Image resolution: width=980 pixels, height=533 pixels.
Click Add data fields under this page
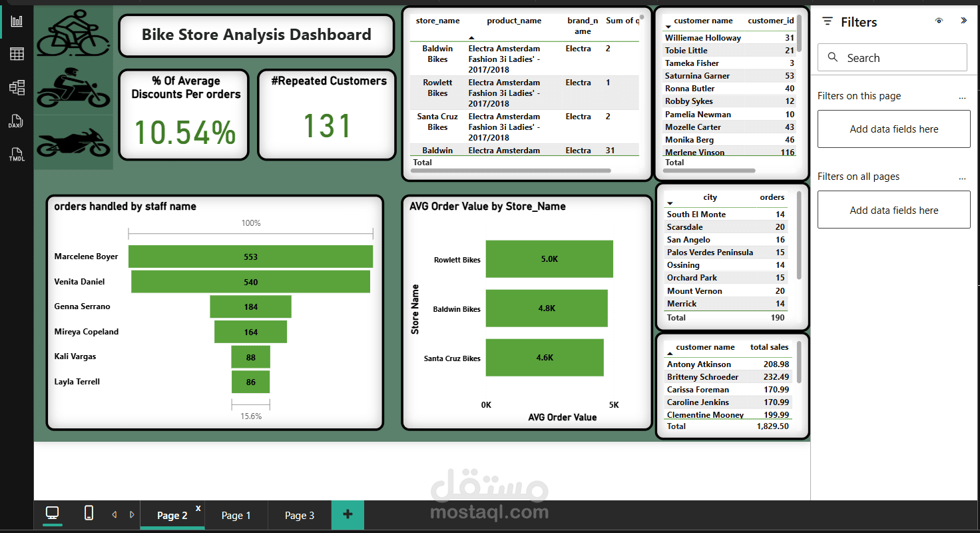coord(893,129)
